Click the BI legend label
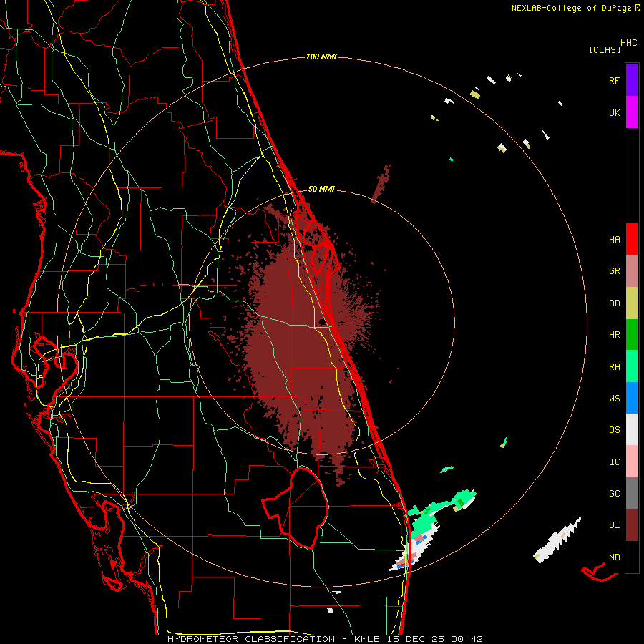The height and width of the screenshot is (644, 644). click(614, 525)
